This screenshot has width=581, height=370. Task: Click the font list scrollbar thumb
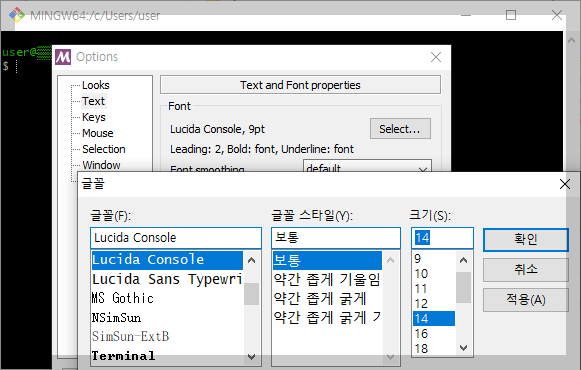(252, 294)
